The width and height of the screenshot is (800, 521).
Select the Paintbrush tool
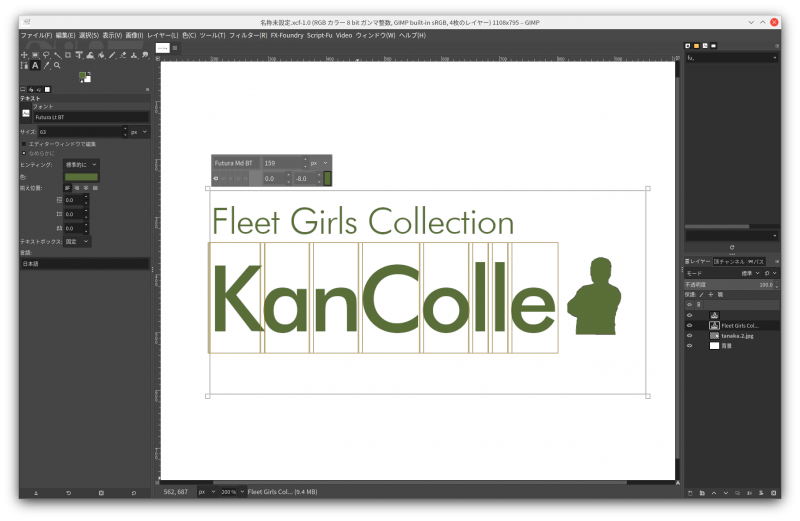[x=112, y=55]
